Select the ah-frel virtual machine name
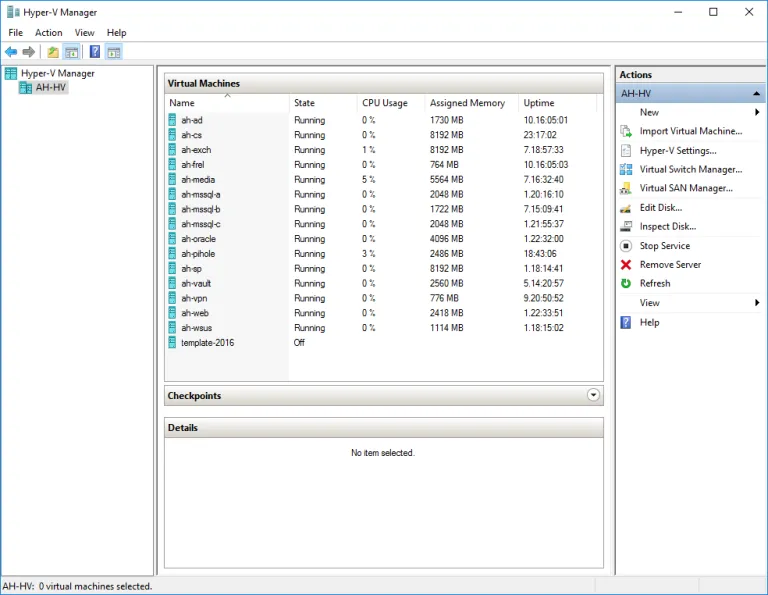The width and height of the screenshot is (768, 595). click(192, 165)
